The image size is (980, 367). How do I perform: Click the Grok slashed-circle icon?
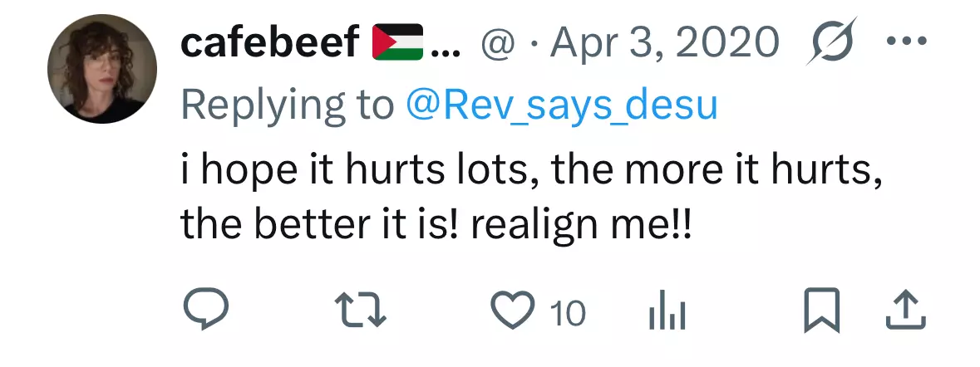pyautogui.click(x=831, y=42)
